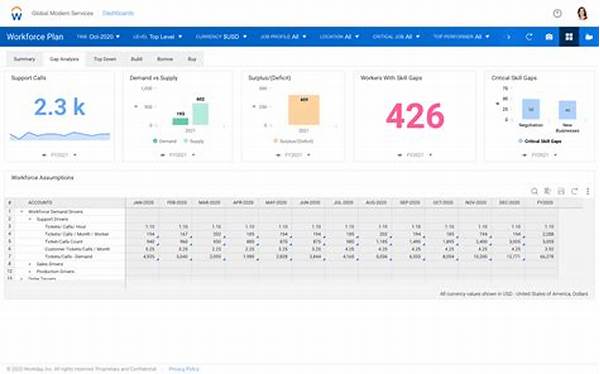Click the orange Surplus/(Deficit) bar
The height and width of the screenshot is (374, 600).
[304, 110]
